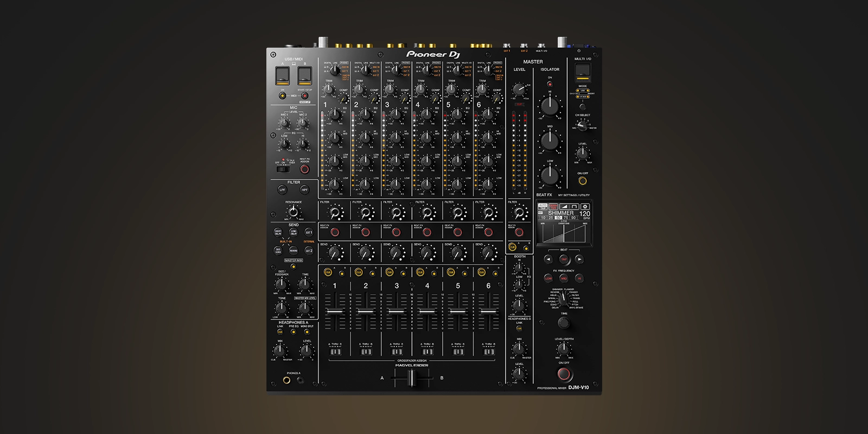Click the Beat FX effect selector knob
Viewport: 868px width, 434px height.
point(564,299)
